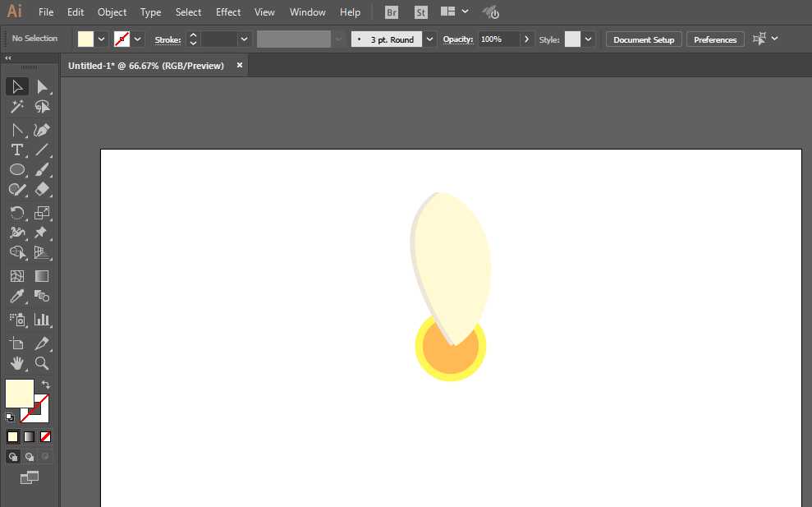Swap fill and stroke colors
Image resolution: width=812 pixels, height=507 pixels.
[46, 385]
